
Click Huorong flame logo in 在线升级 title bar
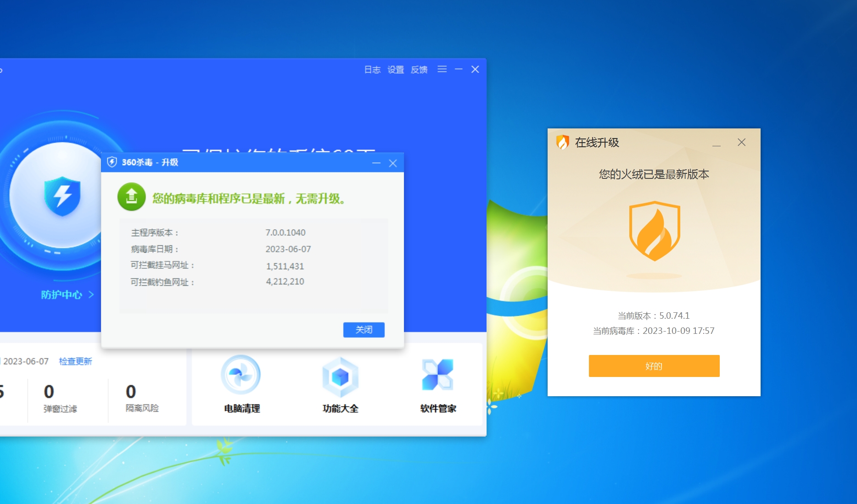pos(563,142)
